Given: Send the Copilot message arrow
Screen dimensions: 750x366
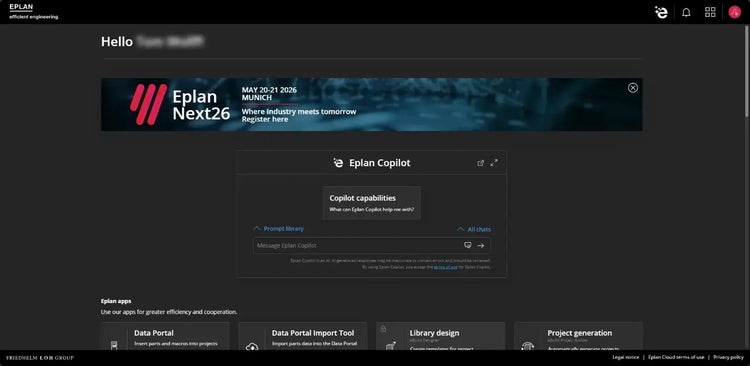Looking at the screenshot, I should pos(481,245).
